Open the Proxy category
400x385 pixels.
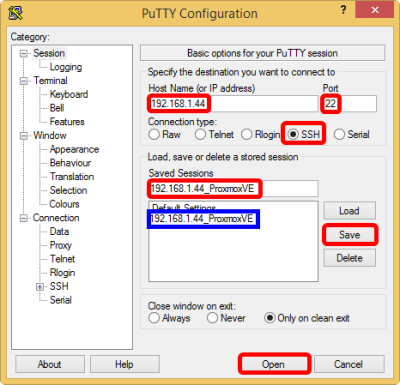tap(61, 245)
